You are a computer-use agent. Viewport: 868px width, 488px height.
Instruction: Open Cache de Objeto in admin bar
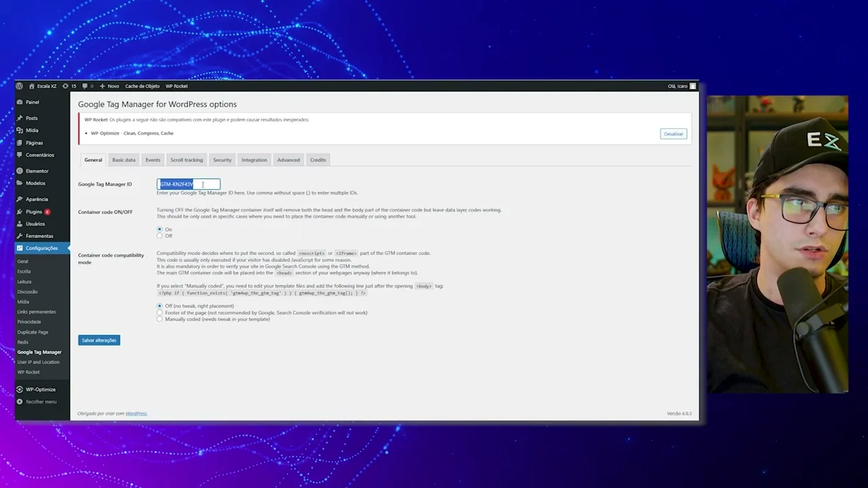click(x=142, y=86)
